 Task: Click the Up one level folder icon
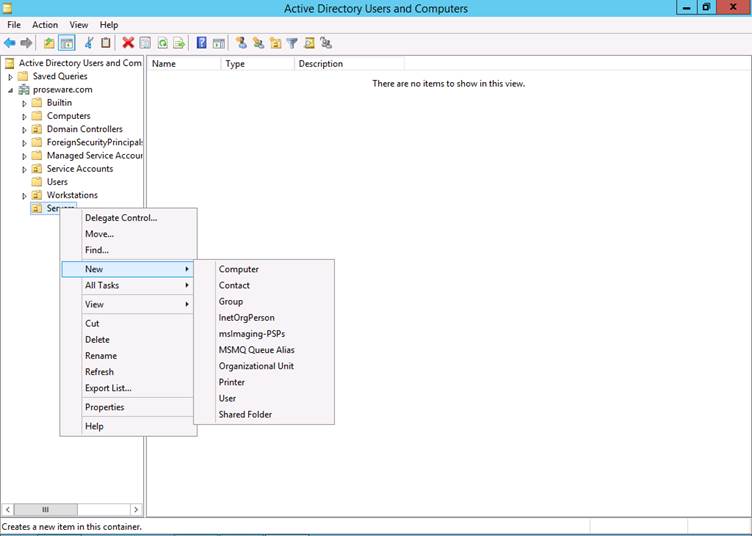[49, 43]
